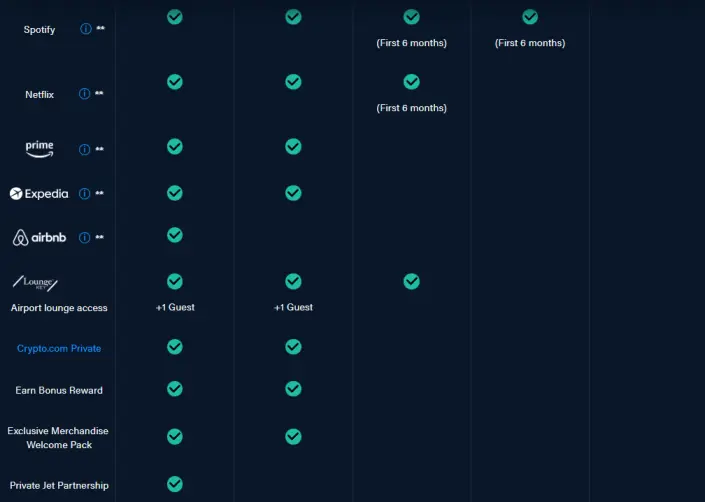
Task: Click the lounge access checkmark in the second column
Action: 293,281
